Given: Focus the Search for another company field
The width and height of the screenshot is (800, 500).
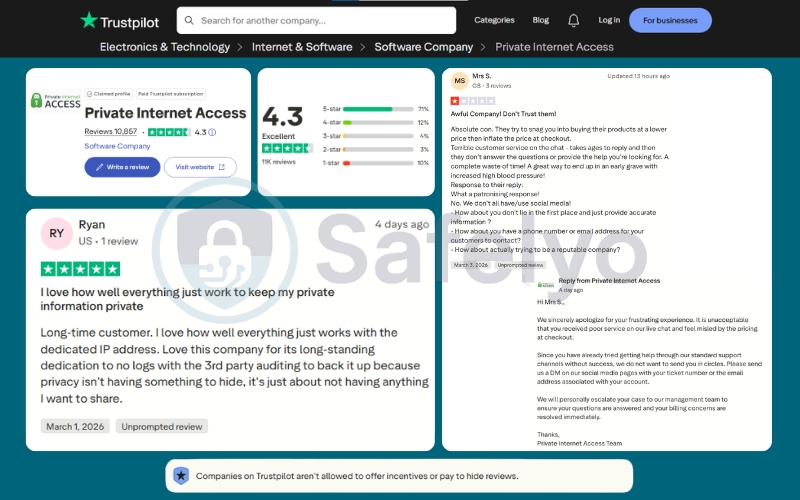Looking at the screenshot, I should 316,20.
